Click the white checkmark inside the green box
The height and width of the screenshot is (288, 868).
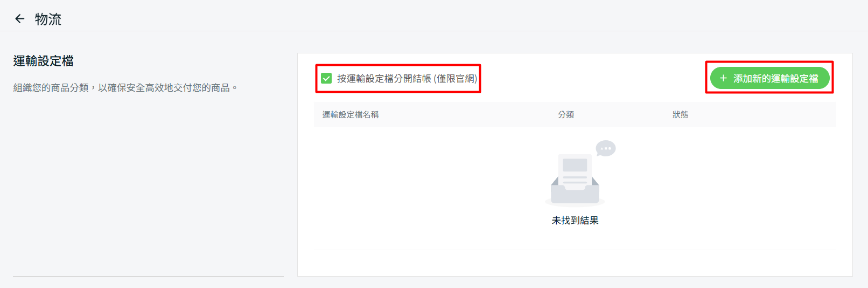(326, 78)
